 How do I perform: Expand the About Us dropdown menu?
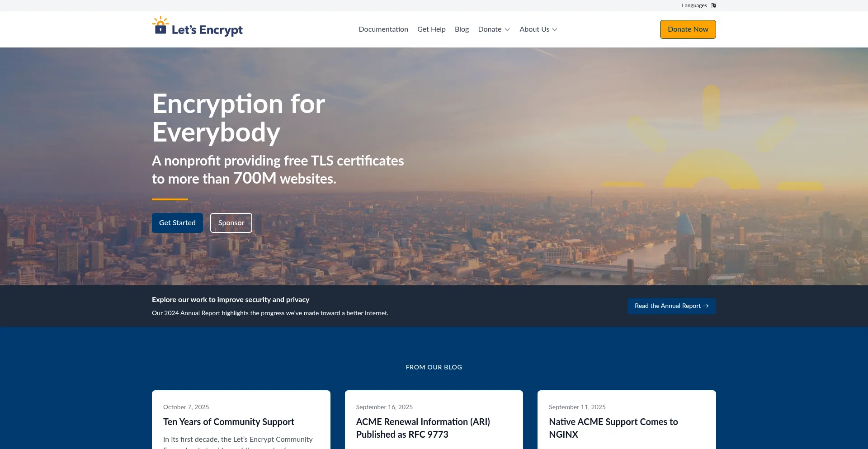click(x=538, y=29)
